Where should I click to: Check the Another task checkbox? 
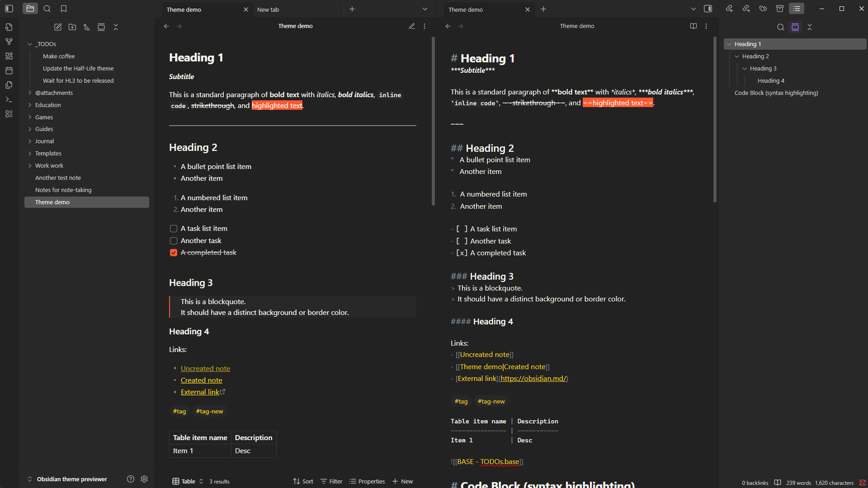[174, 241]
